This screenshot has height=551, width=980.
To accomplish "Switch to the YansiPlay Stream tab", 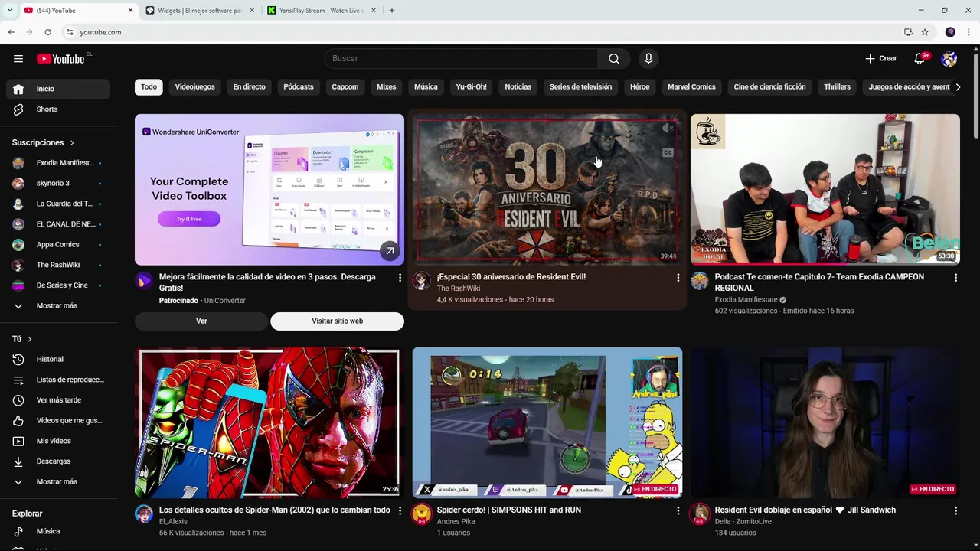I will tap(322, 11).
